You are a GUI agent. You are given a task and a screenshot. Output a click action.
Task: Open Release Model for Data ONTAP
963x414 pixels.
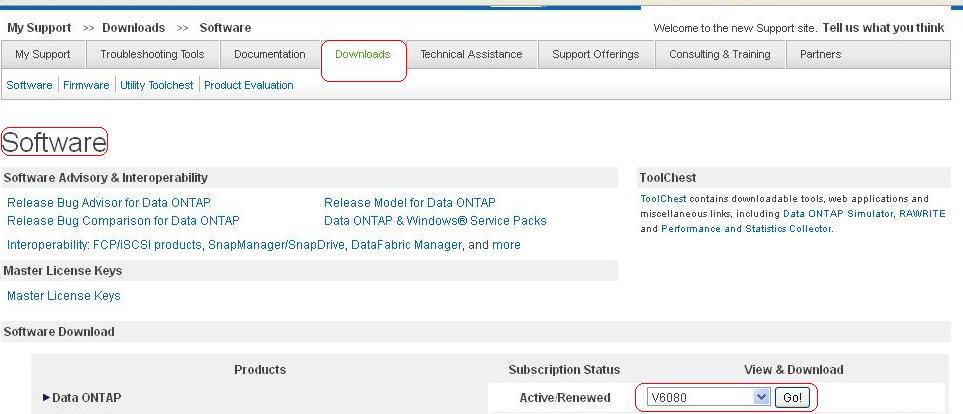[410, 203]
